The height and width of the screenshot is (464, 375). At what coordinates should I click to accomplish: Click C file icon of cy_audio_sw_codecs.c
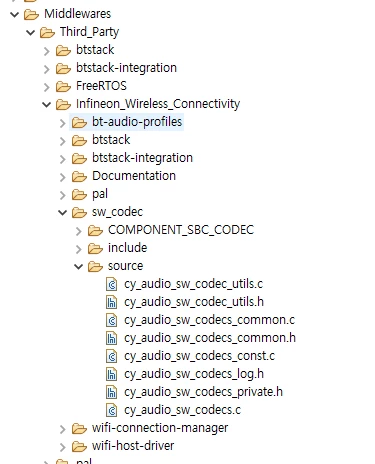pyautogui.click(x=112, y=410)
